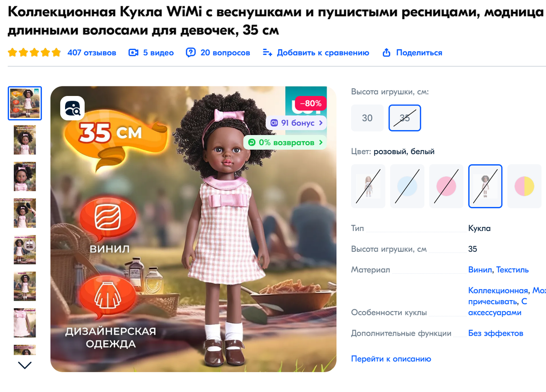Click the add-to-comparison list icon
The width and height of the screenshot is (546, 392).
(x=268, y=53)
